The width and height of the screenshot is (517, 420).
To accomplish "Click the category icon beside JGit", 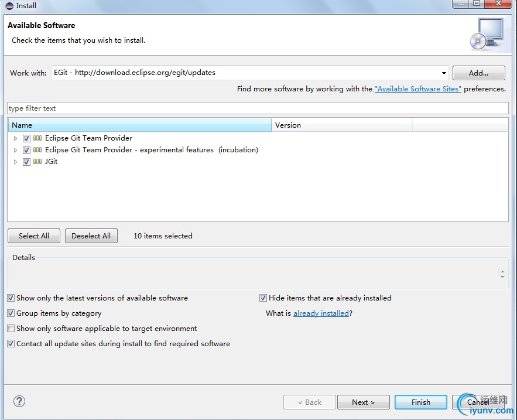I will [37, 161].
